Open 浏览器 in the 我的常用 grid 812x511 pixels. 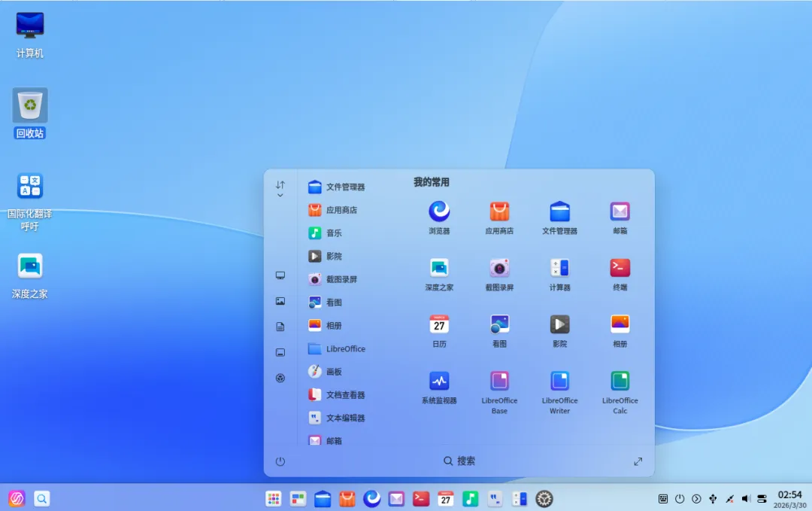[x=439, y=217]
